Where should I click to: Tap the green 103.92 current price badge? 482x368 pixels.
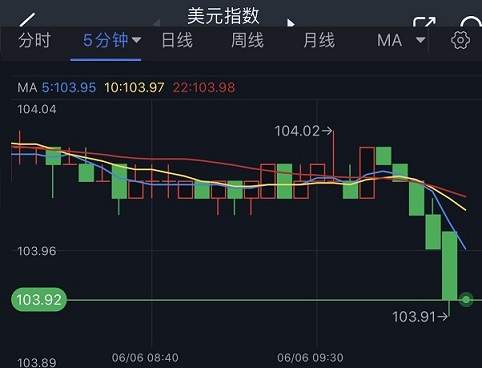click(39, 300)
